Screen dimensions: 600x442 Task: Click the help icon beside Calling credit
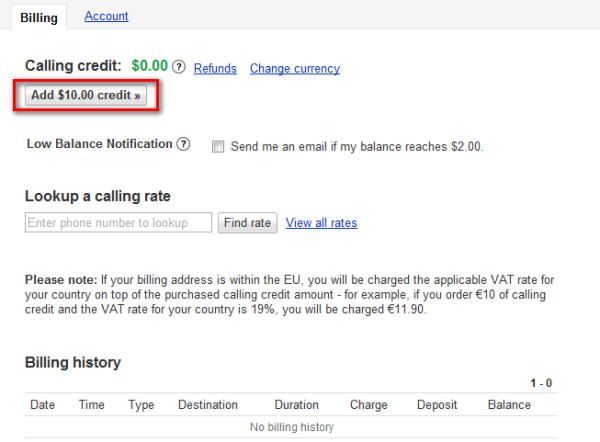[179, 68]
